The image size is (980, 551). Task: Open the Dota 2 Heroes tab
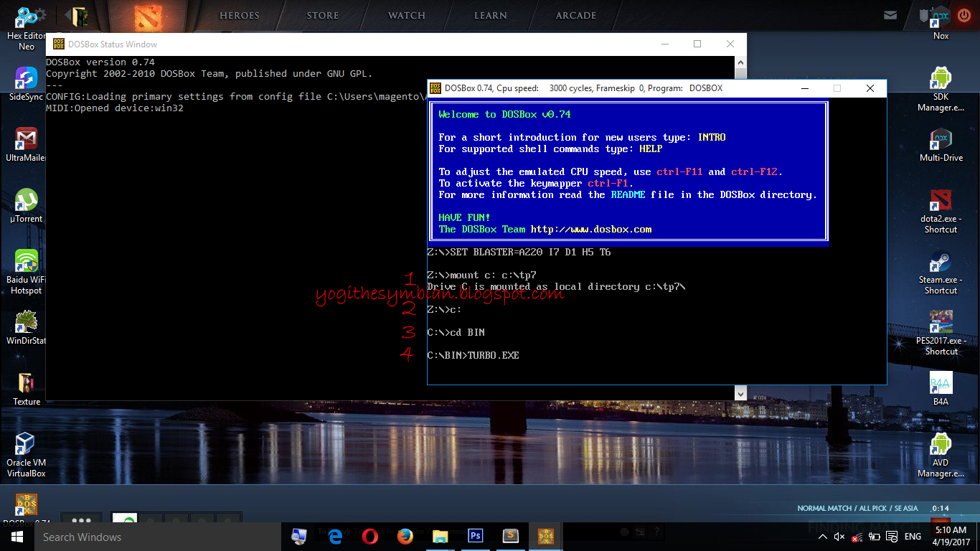tap(239, 15)
